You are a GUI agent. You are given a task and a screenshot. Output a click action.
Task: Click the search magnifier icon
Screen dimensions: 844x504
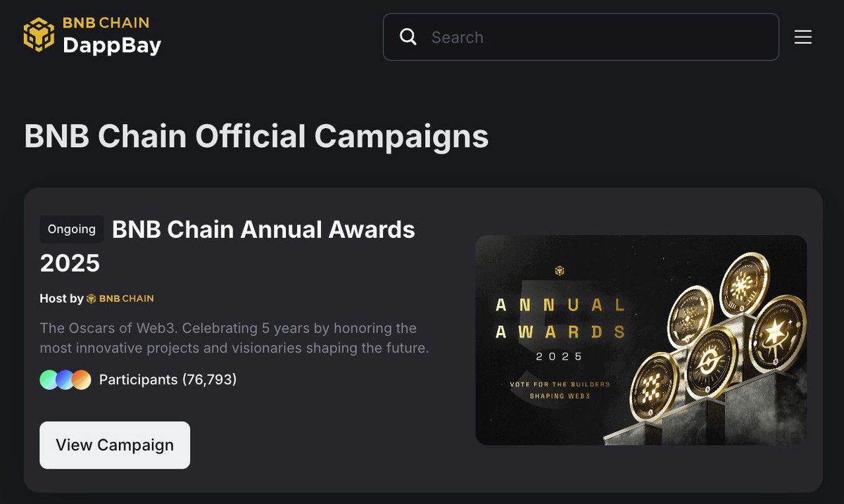(x=408, y=37)
